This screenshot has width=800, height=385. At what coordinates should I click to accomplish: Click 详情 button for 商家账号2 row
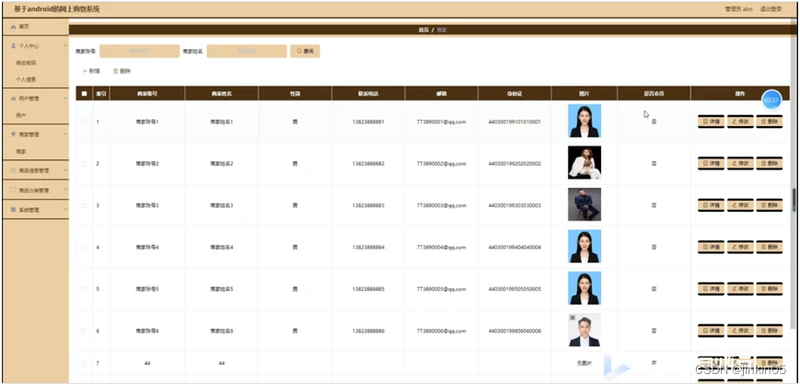click(x=711, y=164)
